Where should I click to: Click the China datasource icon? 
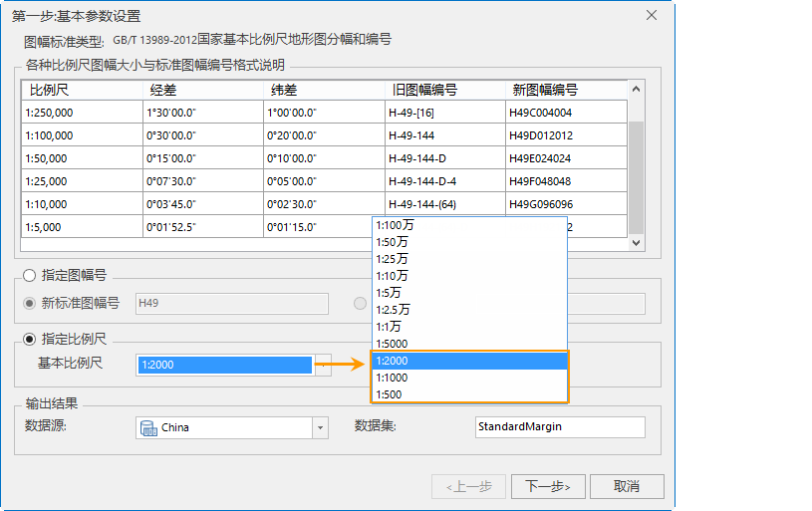pos(147,427)
